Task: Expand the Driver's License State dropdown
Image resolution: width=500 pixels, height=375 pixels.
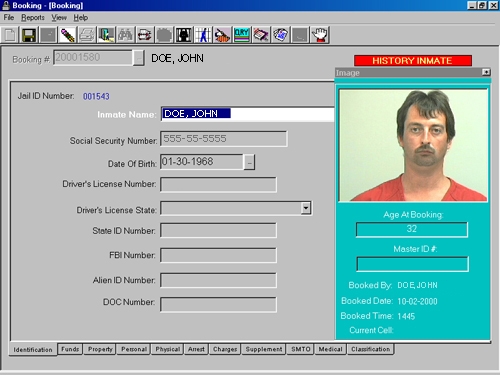Action: [306, 208]
